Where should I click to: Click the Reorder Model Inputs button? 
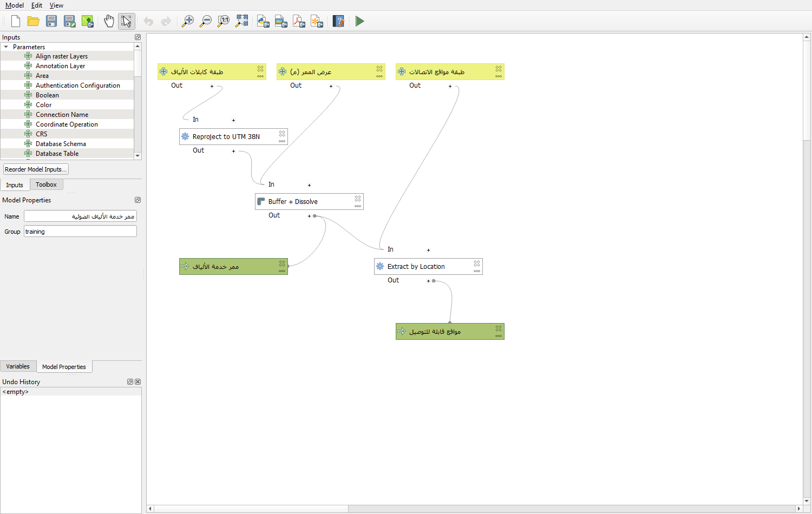(x=36, y=169)
